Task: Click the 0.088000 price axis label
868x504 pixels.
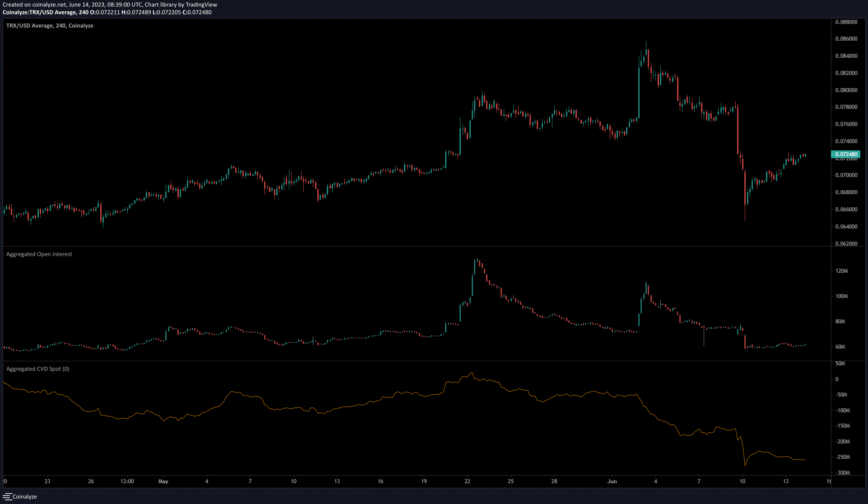Action: tap(846, 22)
